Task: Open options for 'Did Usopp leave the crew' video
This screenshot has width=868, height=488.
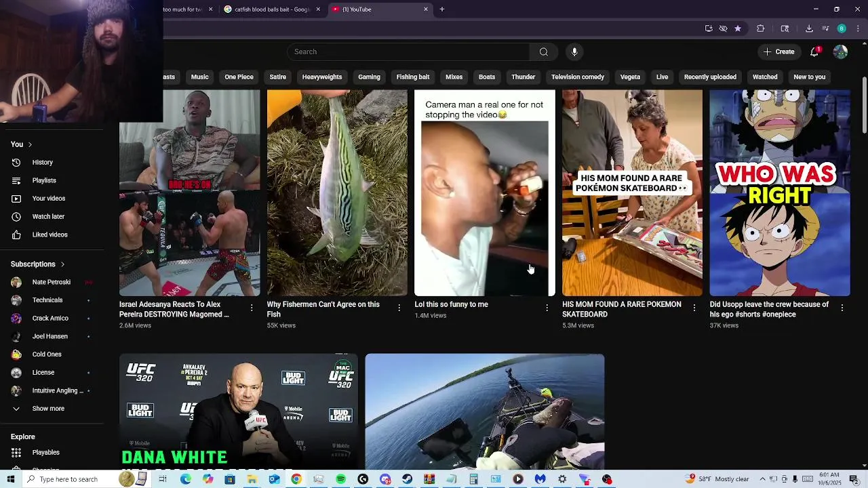Action: pyautogui.click(x=842, y=308)
